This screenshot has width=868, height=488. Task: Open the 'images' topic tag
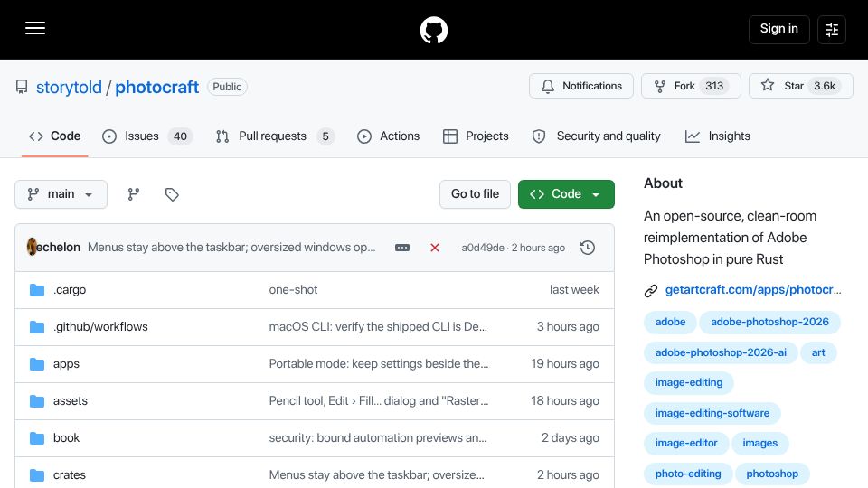(760, 443)
